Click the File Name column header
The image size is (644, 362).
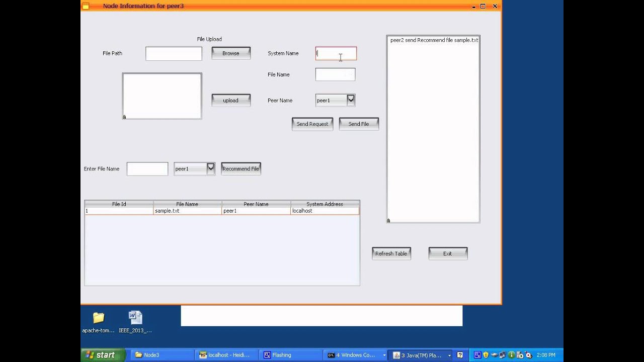(x=187, y=204)
